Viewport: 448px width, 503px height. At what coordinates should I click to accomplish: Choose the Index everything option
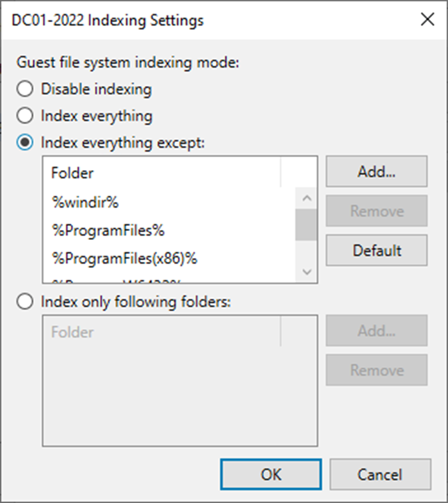tap(25, 116)
